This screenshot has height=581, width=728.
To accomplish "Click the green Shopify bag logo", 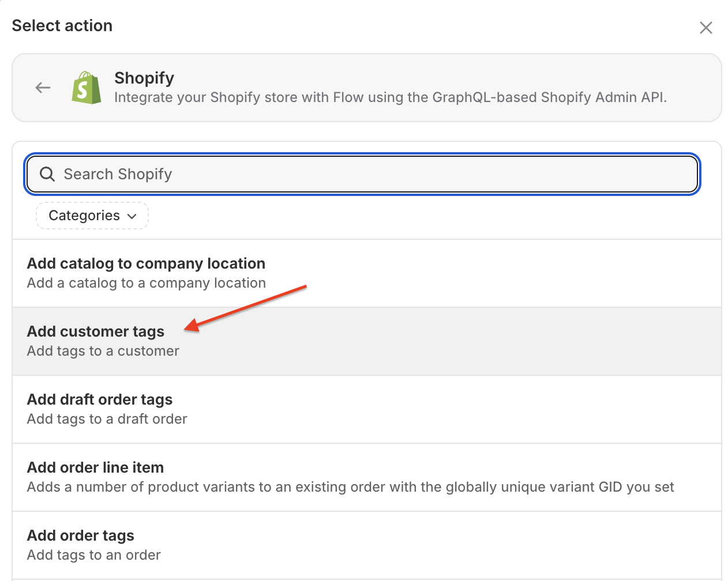I will tap(86, 88).
